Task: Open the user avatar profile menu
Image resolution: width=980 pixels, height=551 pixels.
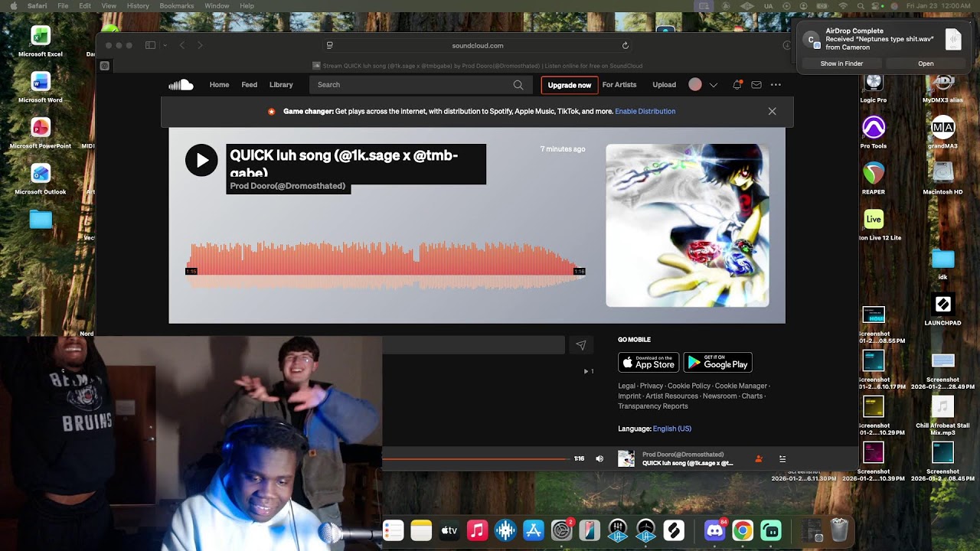Action: tap(695, 85)
